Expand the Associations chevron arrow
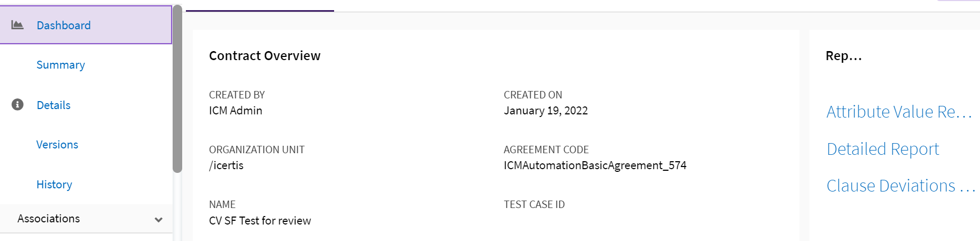Image resolution: width=980 pixels, height=241 pixels. pyautogui.click(x=158, y=219)
